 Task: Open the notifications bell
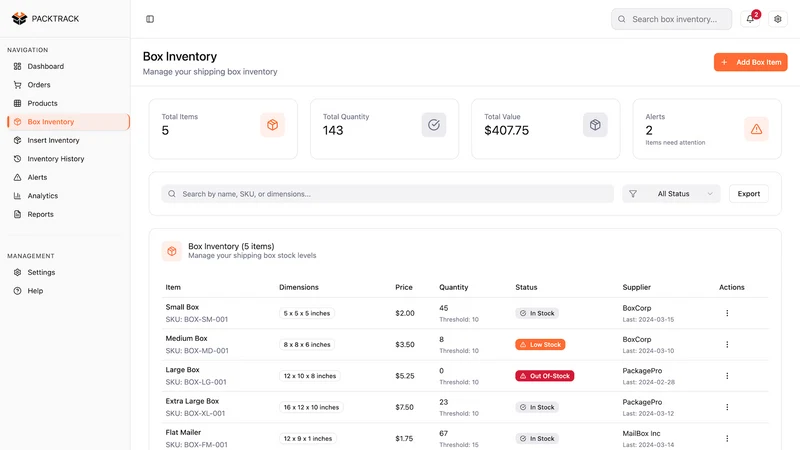(x=750, y=19)
